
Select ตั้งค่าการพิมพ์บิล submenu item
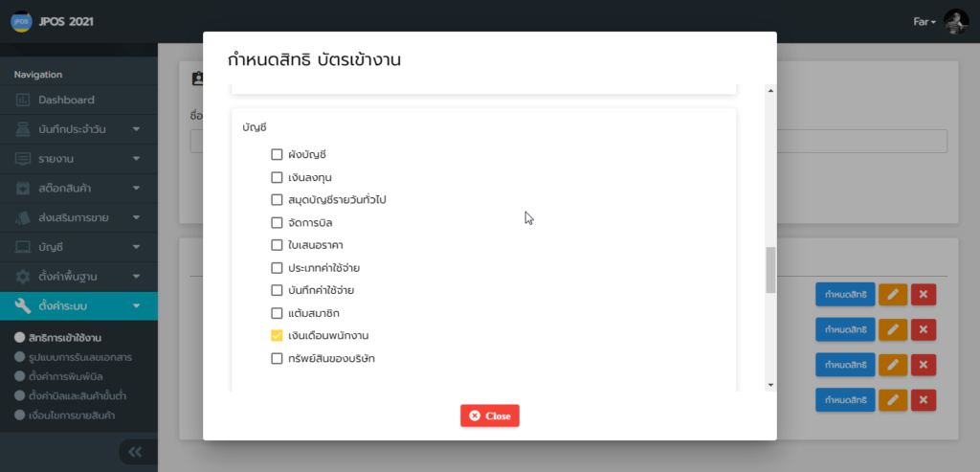click(66, 377)
